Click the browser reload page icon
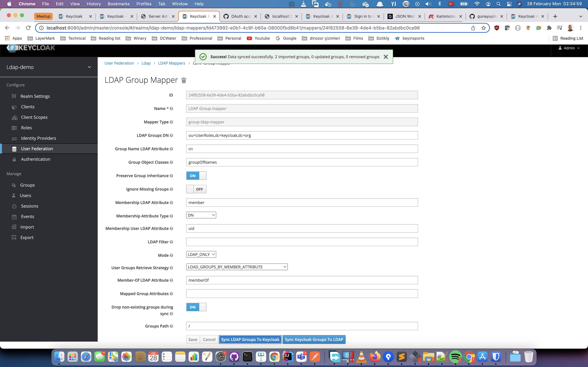This screenshot has width=588, height=367. click(28, 28)
